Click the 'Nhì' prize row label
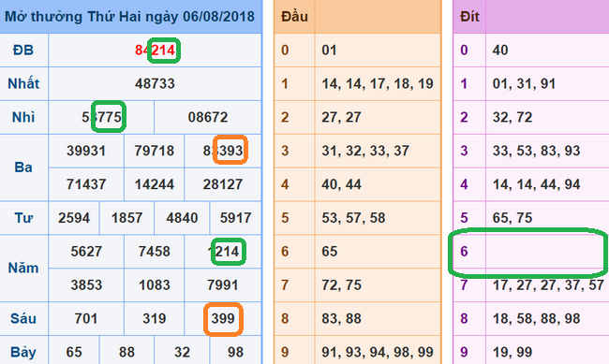 point(23,117)
